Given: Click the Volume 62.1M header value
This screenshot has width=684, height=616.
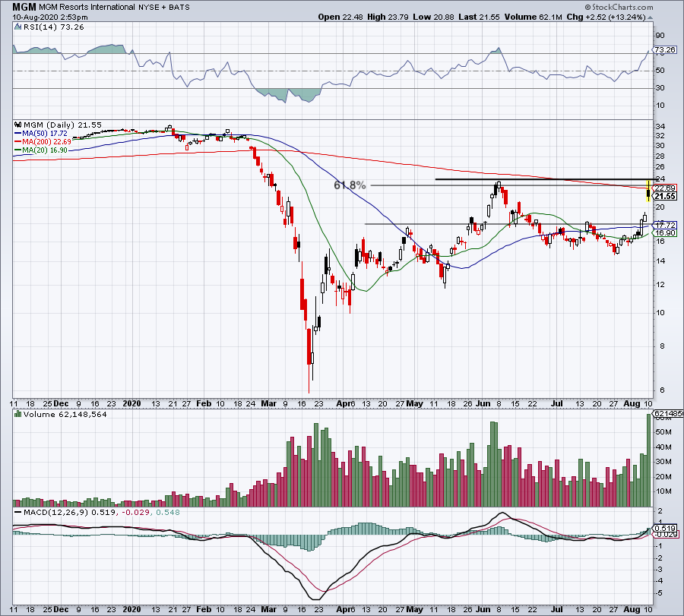Looking at the screenshot, I should pos(533,17).
